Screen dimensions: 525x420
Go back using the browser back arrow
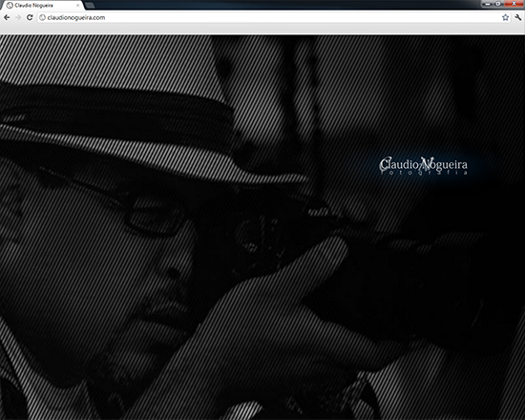pyautogui.click(x=7, y=17)
